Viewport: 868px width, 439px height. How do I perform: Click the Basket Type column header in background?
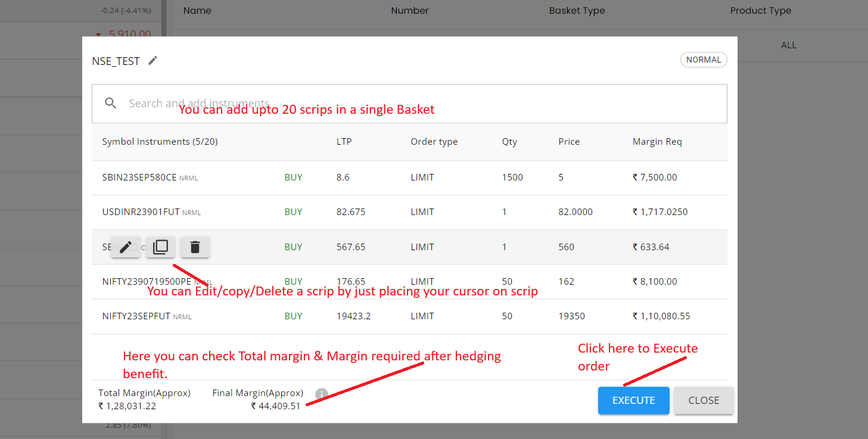coord(577,11)
